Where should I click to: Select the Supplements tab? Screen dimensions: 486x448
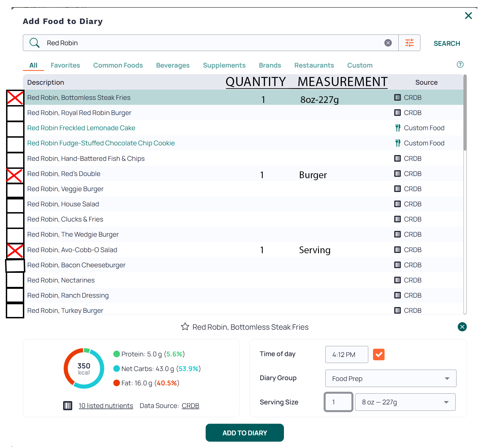click(224, 65)
